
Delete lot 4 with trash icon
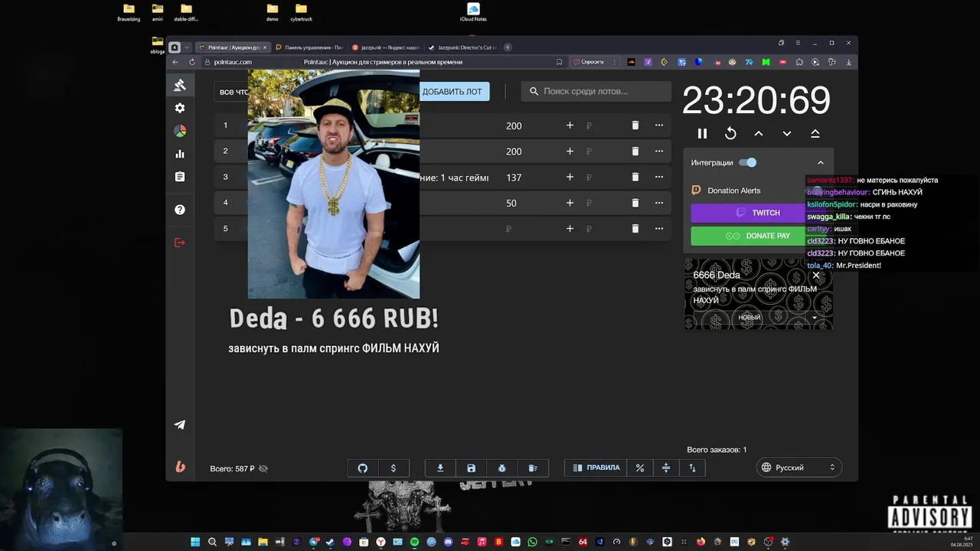pos(635,203)
